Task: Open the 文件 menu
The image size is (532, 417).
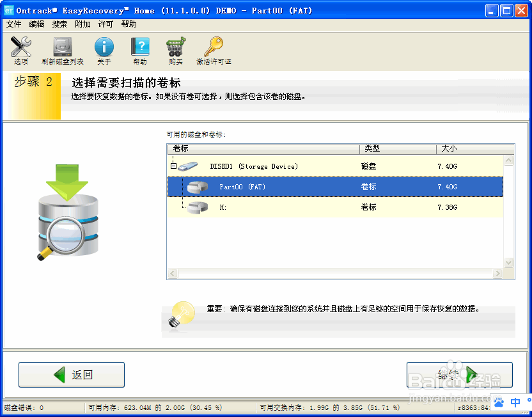Action: coord(14,24)
